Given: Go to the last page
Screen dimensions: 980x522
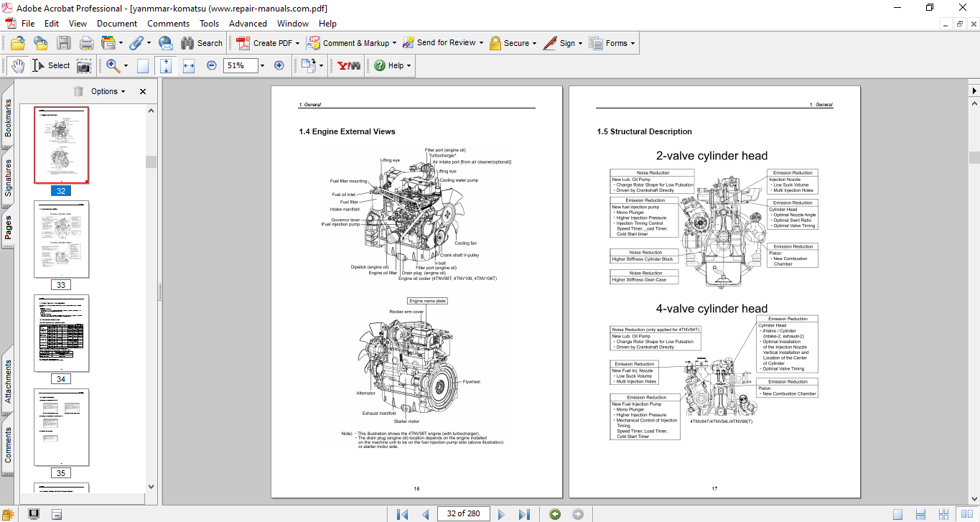Looking at the screenshot, I should (524, 513).
